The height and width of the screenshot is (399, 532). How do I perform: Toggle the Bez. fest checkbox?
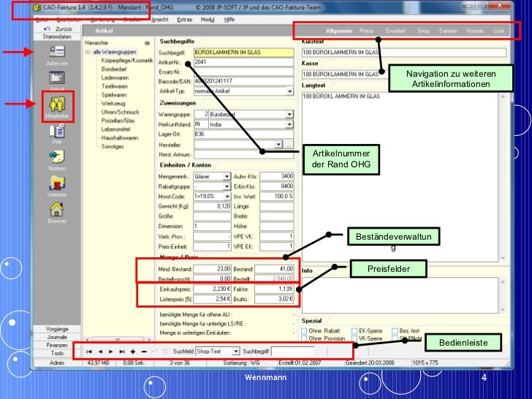point(395,330)
